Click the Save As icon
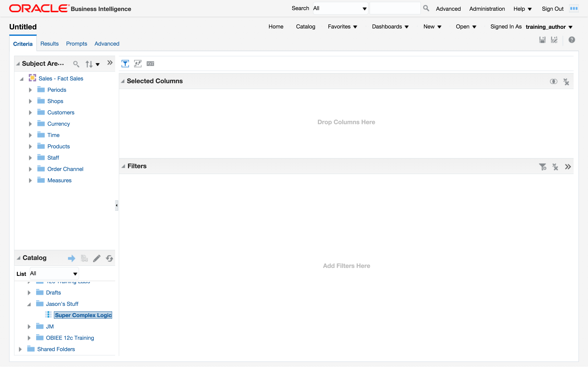 click(554, 40)
